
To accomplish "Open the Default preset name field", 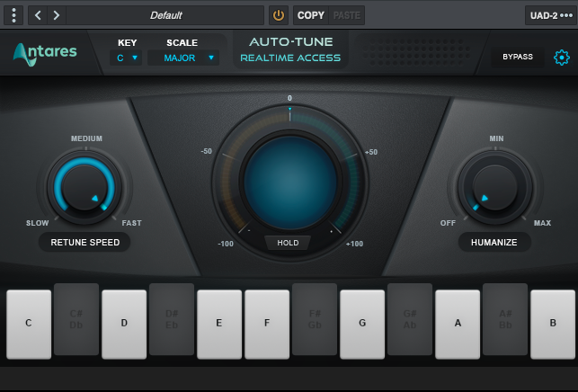I will click(165, 15).
